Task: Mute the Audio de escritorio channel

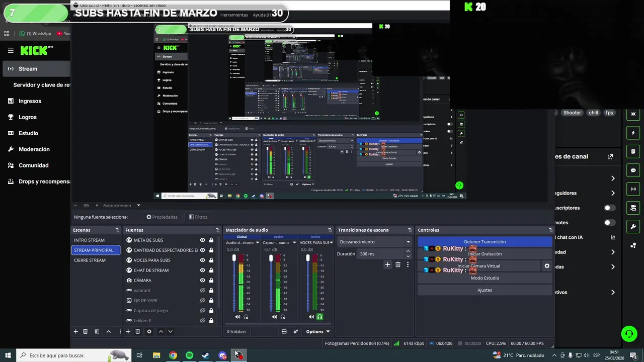Action: point(237,317)
